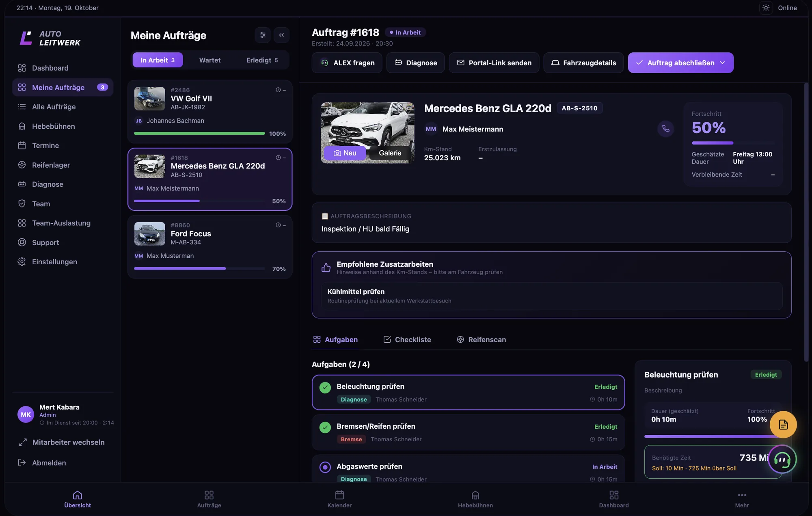Screen dimensions: 812x516
Task: Open Diagnose in the sidebar
Action: [63, 184]
